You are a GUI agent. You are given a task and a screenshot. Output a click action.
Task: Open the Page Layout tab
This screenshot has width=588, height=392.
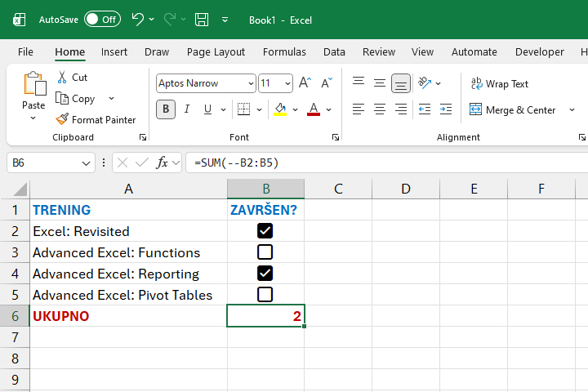click(x=216, y=51)
